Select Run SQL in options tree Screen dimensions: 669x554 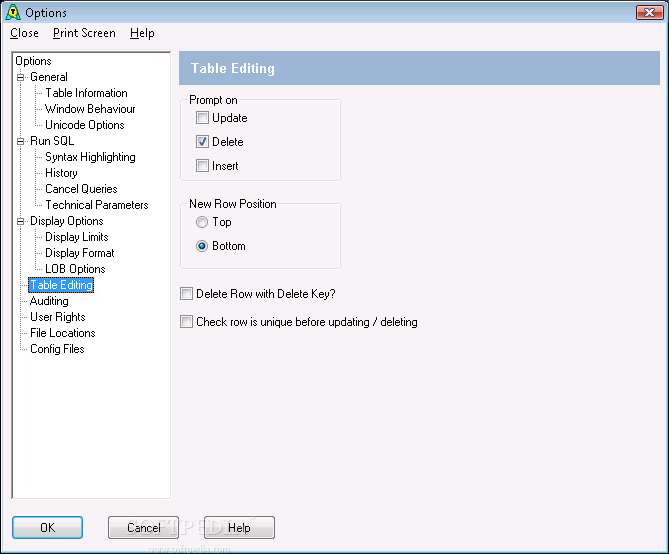click(x=52, y=141)
